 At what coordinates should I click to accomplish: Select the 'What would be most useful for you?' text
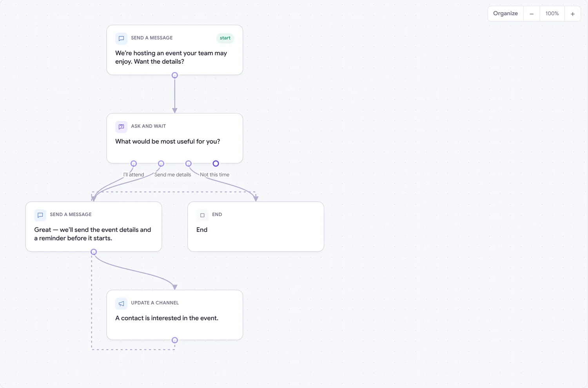click(167, 141)
